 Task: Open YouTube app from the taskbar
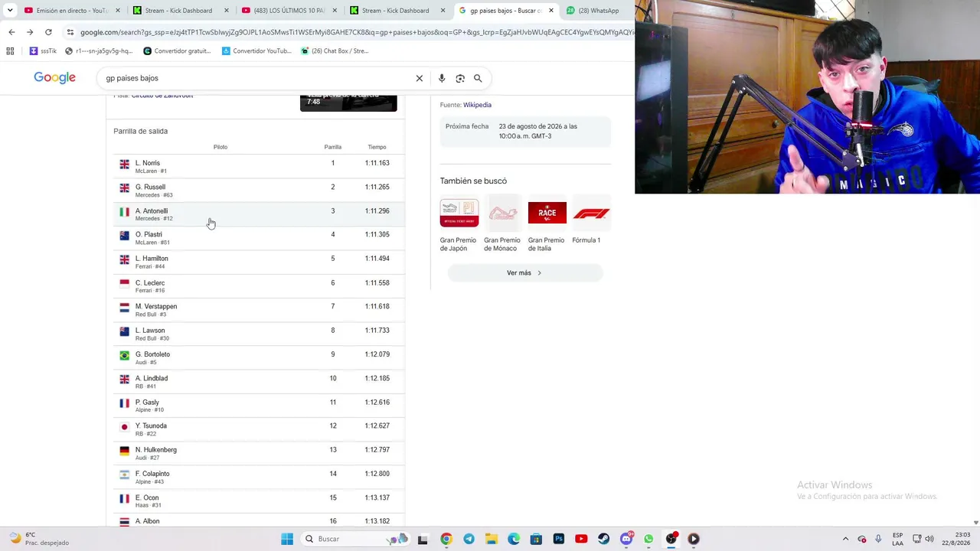click(x=581, y=539)
